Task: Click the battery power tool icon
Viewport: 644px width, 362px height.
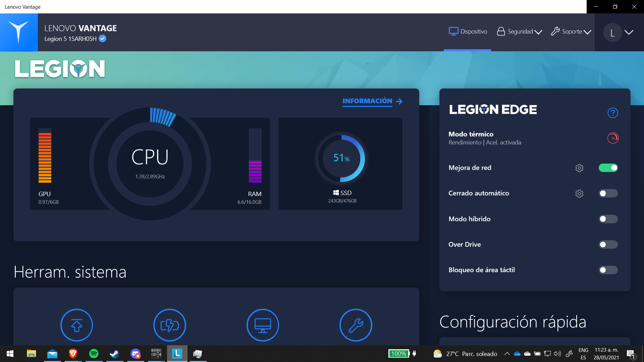Action: 170,325
